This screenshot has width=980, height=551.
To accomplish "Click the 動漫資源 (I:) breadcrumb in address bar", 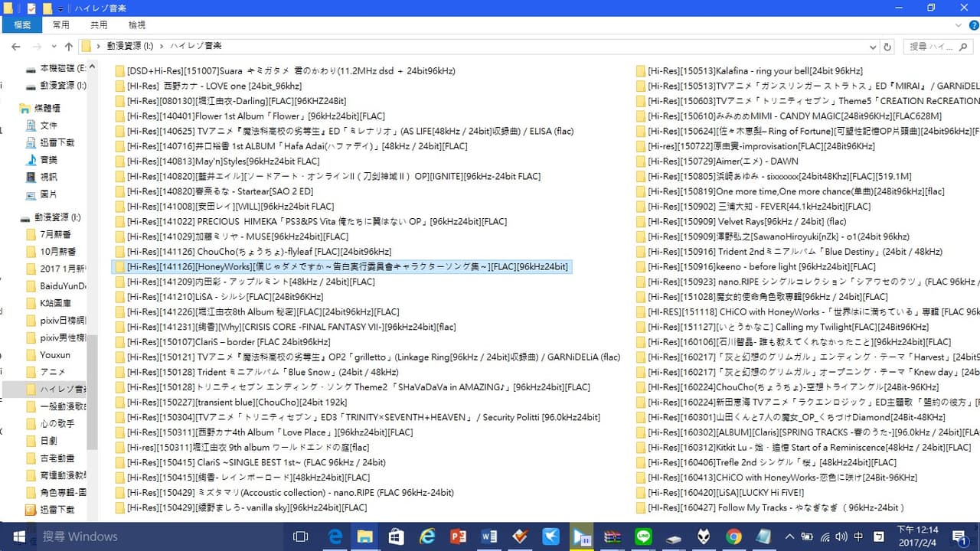I will (129, 47).
